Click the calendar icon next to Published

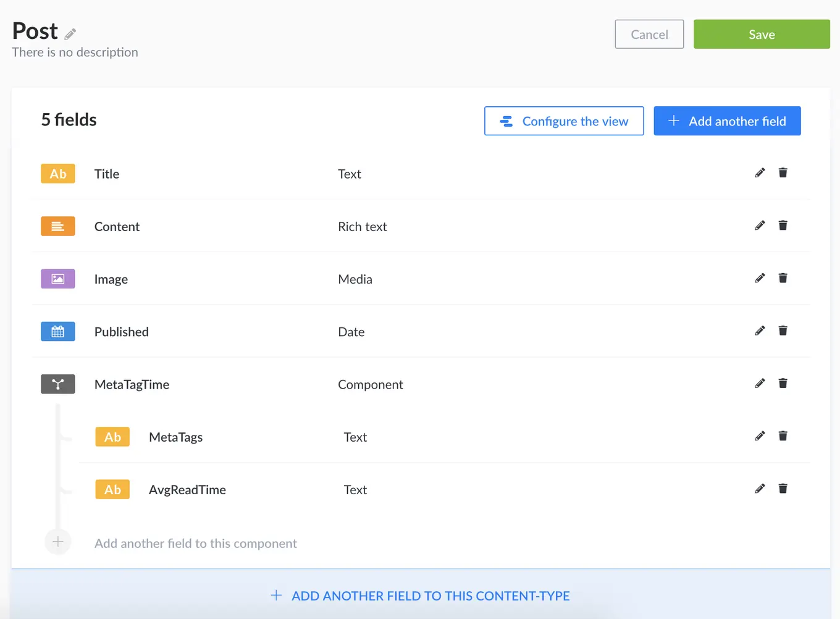[x=57, y=331]
